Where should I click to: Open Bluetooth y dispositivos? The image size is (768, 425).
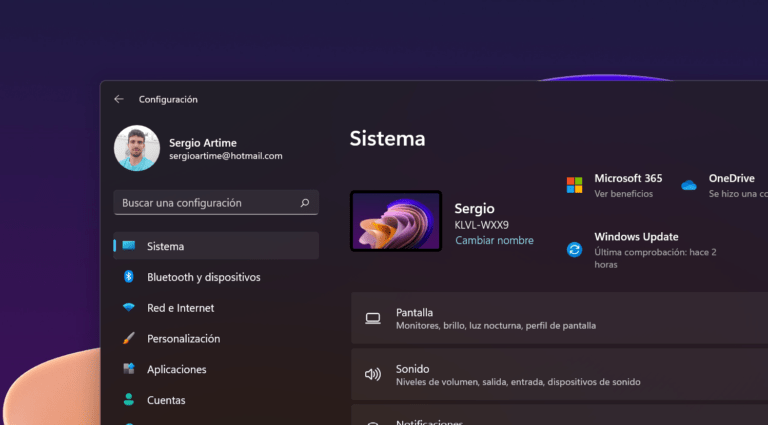216,277
